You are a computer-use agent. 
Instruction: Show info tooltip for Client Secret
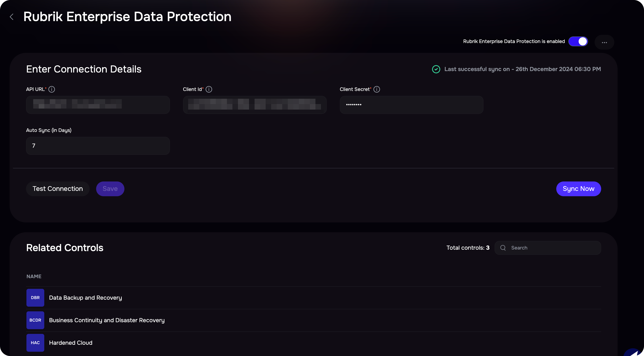click(x=377, y=89)
